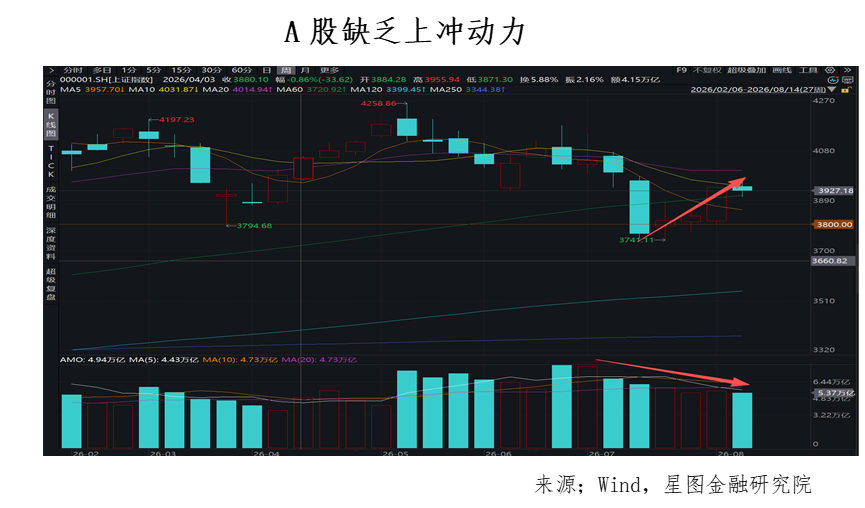The height and width of the screenshot is (508, 865).
Task: Open date range dropdown triangle
Action: click(831, 89)
